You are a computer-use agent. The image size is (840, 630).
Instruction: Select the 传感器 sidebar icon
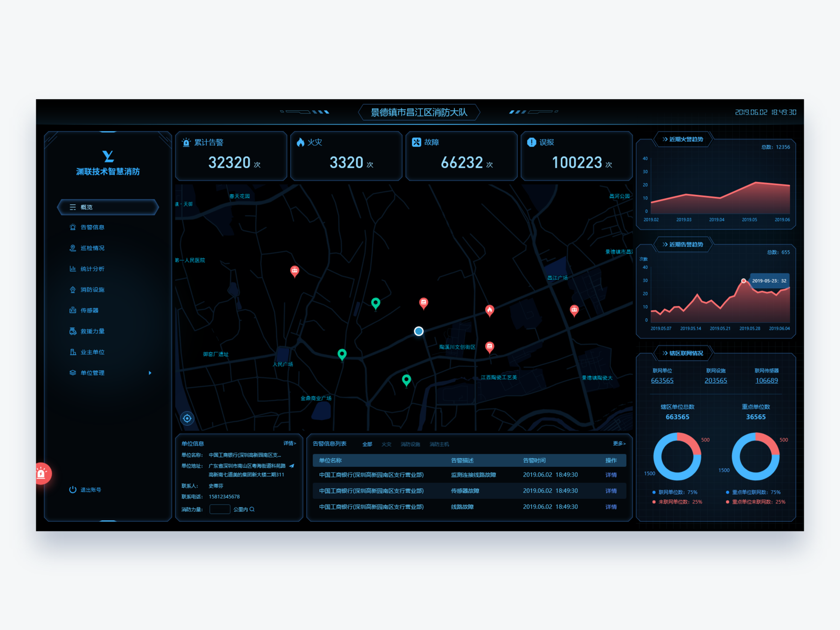pyautogui.click(x=73, y=310)
